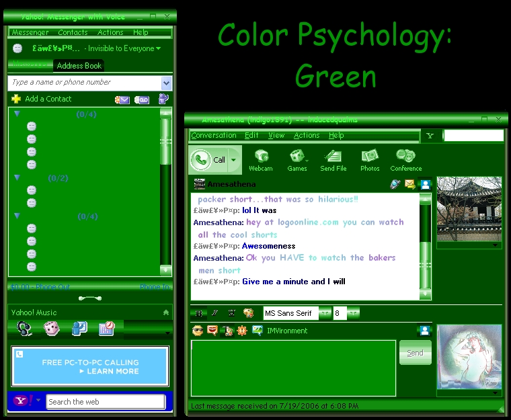Click contact list scroll down arrow
The width and height of the screenshot is (511, 420).
tap(166, 270)
